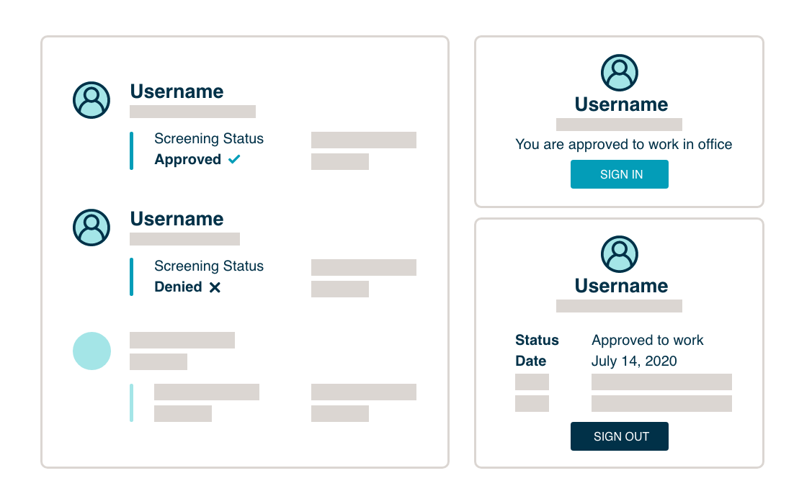
Task: Click the X icon next to Denied
Action: coord(215,287)
